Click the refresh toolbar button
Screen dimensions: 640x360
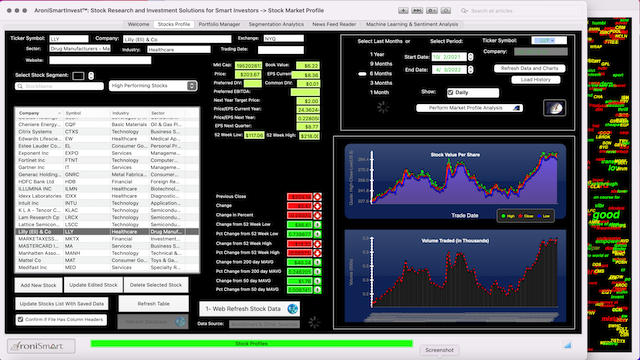coord(446,11)
